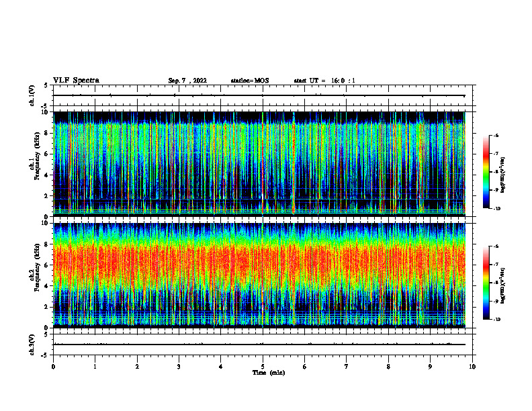Image resolution: width=532 pixels, height=411 pixels.
Task: Select the date text "Sep. 7, 2022"
Action: [x=187, y=81]
